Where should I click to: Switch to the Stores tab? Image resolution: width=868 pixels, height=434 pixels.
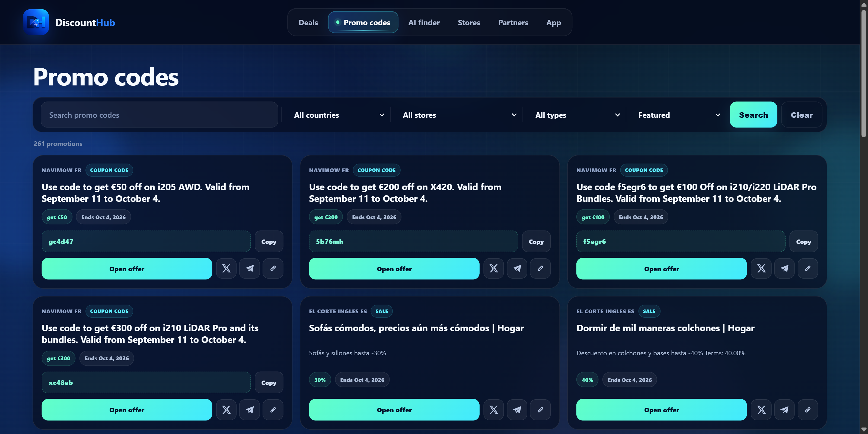click(469, 23)
